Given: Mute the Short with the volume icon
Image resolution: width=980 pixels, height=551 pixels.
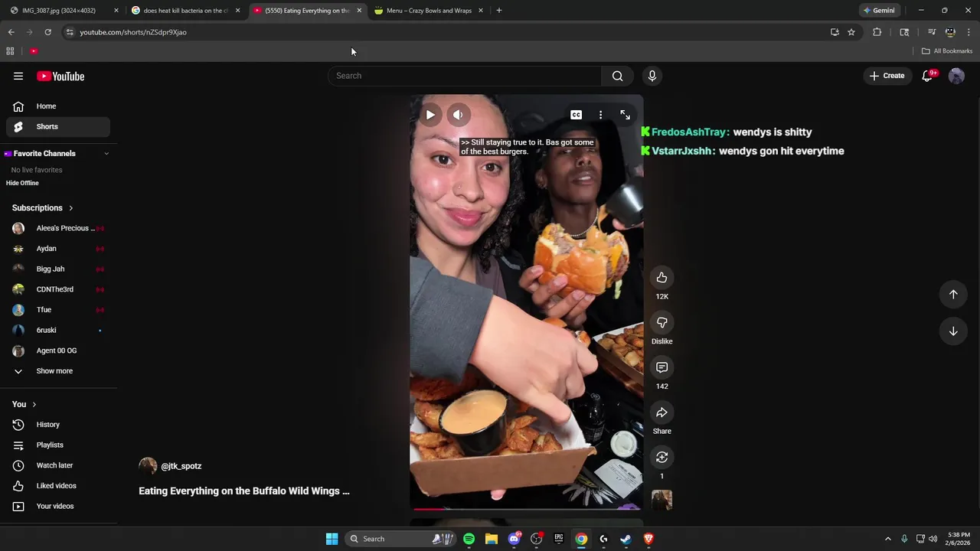Looking at the screenshot, I should (458, 115).
